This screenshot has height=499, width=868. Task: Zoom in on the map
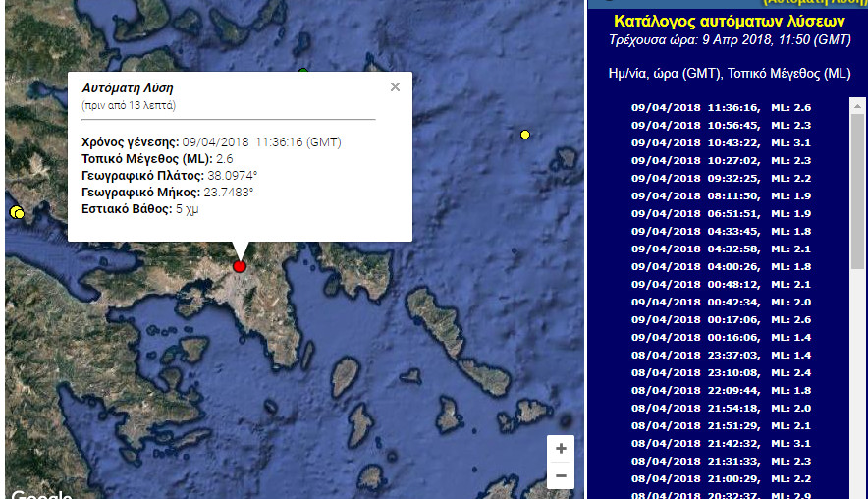tap(561, 449)
